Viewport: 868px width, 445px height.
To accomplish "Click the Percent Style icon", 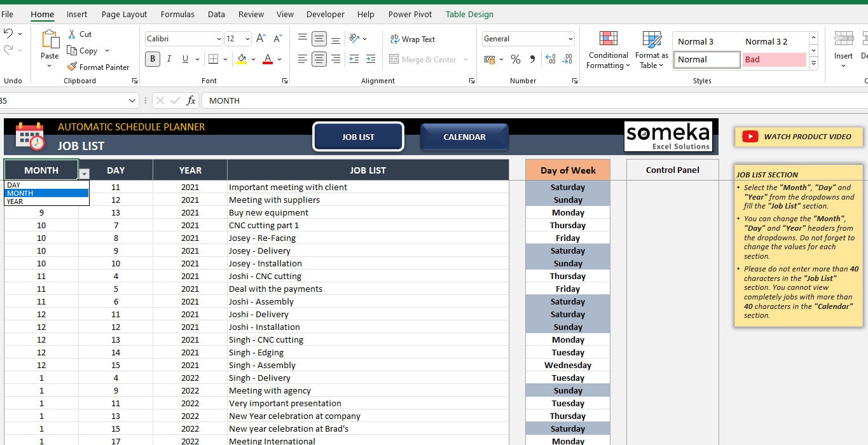I will tap(516, 58).
